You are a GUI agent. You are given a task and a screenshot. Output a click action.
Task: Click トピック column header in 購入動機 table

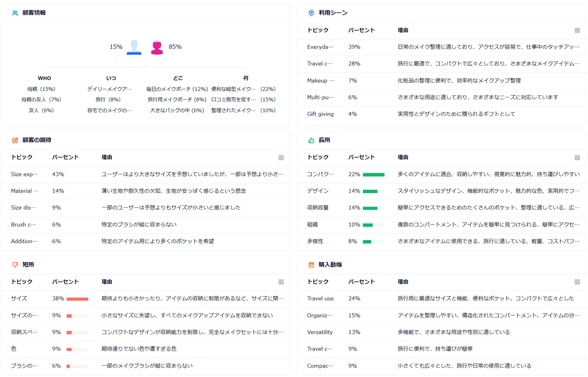tap(318, 282)
